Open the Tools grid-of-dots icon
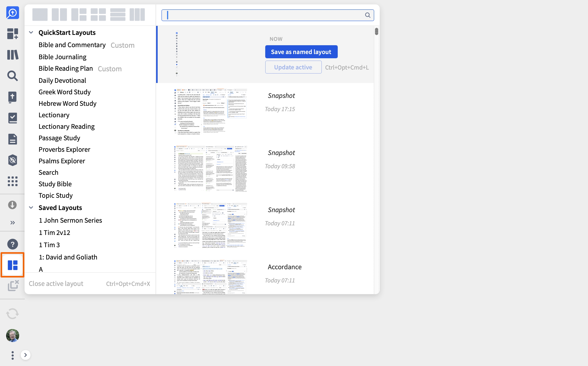The image size is (588, 366). coord(13,181)
